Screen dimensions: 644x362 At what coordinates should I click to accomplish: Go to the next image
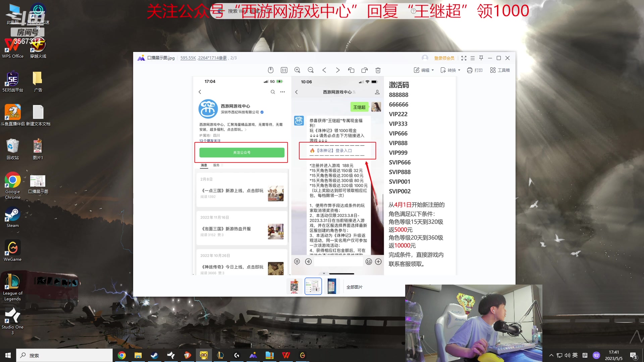tap(338, 70)
